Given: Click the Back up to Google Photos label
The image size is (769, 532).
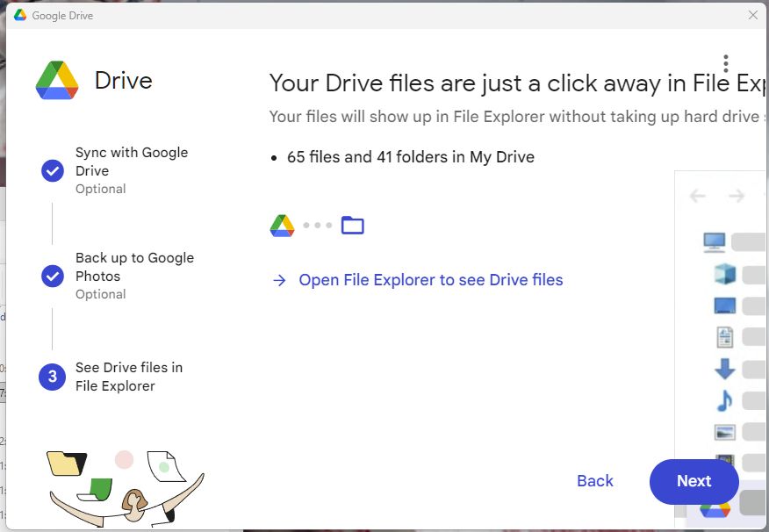Looking at the screenshot, I should pos(134,267).
